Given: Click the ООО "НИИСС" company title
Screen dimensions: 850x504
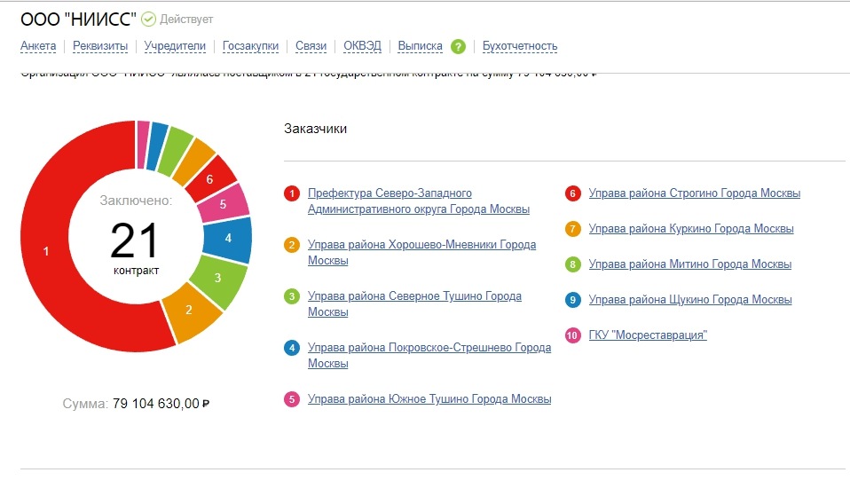Looking at the screenshot, I should click(78, 20).
